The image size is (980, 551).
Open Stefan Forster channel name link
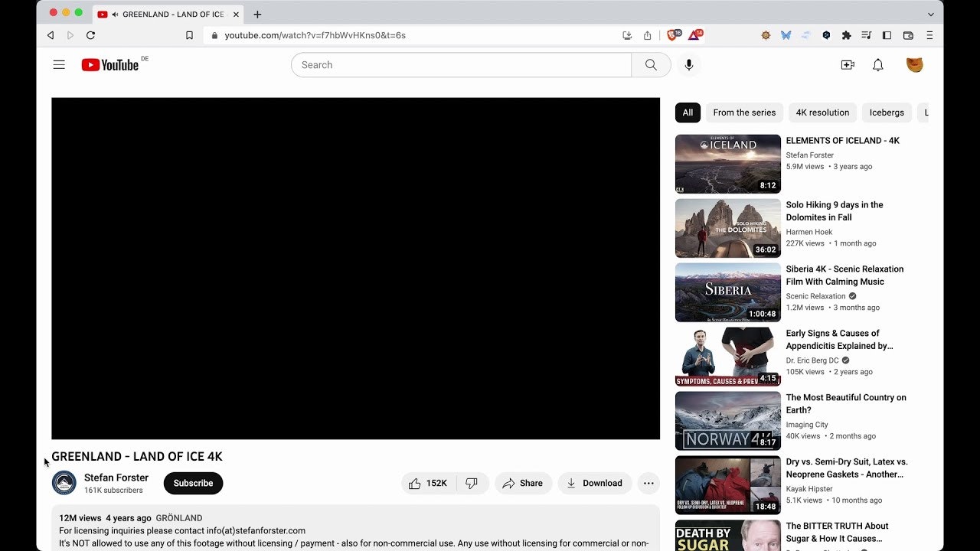[116, 478]
